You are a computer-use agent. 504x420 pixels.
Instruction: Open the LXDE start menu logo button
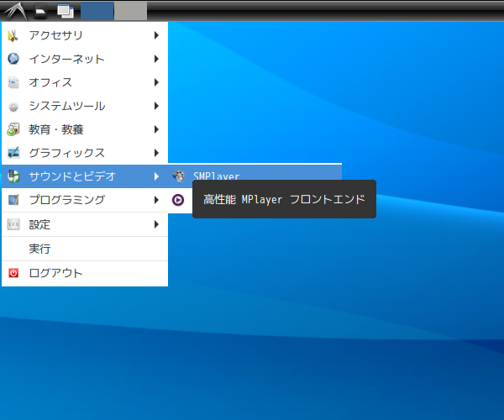click(15, 11)
